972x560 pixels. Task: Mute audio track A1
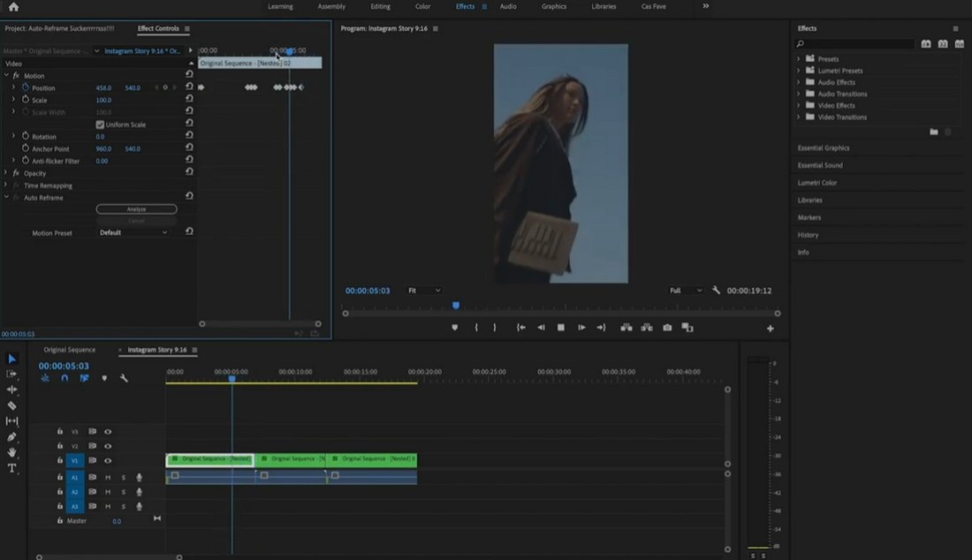tap(108, 478)
